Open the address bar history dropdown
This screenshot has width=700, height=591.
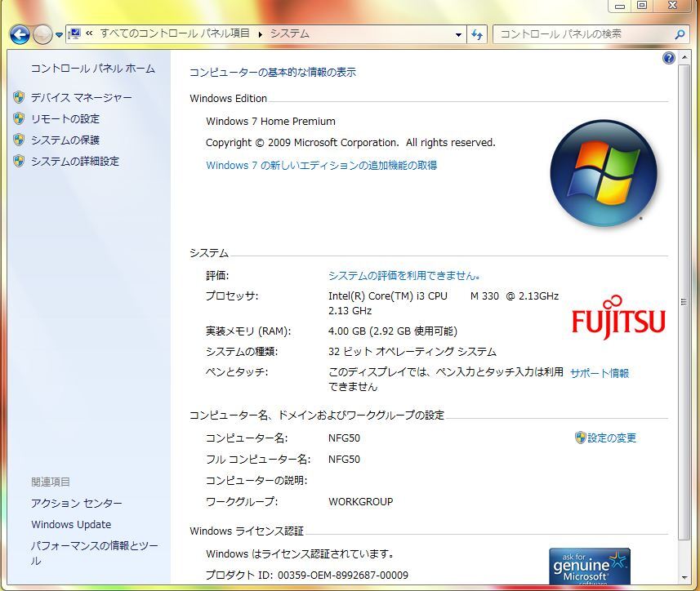pyautogui.click(x=458, y=34)
